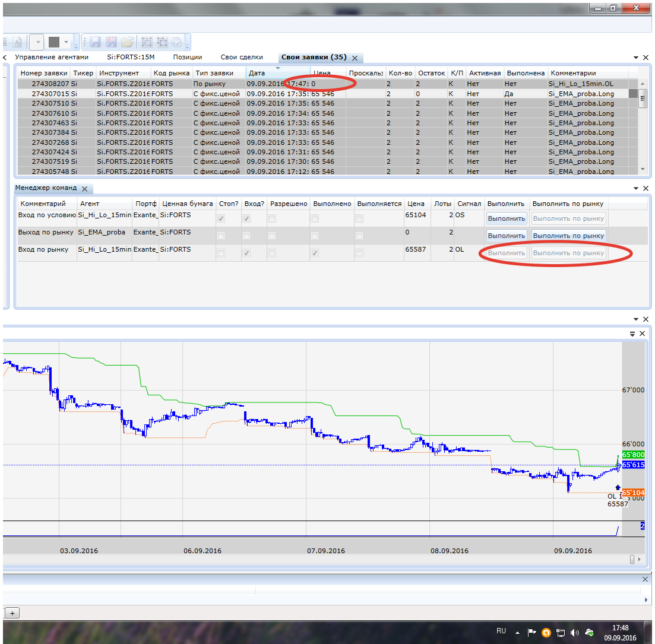The width and height of the screenshot is (655, 644).
Task: Toggle 'Вход?' checkbox in the 'Выход по рынку' row
Action: pos(247,236)
